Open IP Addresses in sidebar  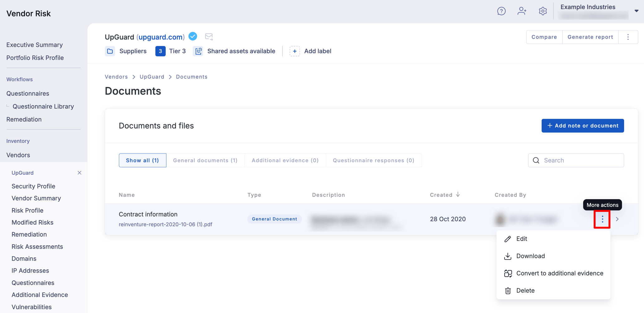[x=30, y=271]
